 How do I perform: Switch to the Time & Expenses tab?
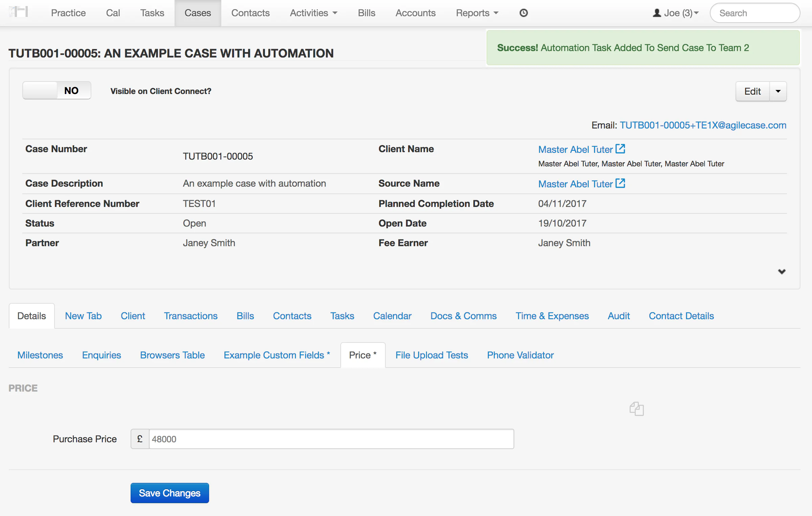coord(552,315)
